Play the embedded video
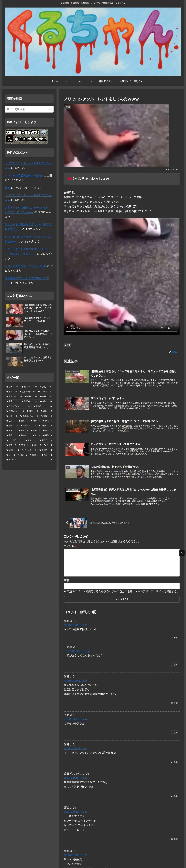 [67, 328]
